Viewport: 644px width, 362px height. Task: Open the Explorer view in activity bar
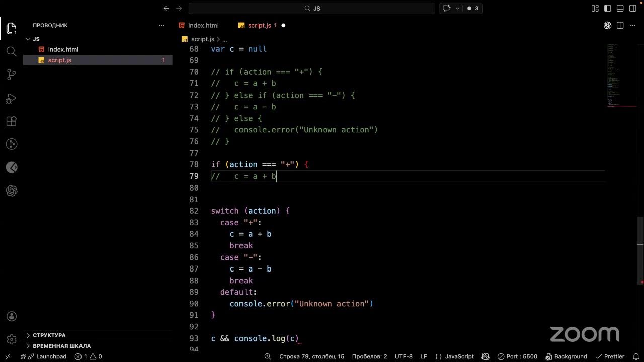point(11,28)
